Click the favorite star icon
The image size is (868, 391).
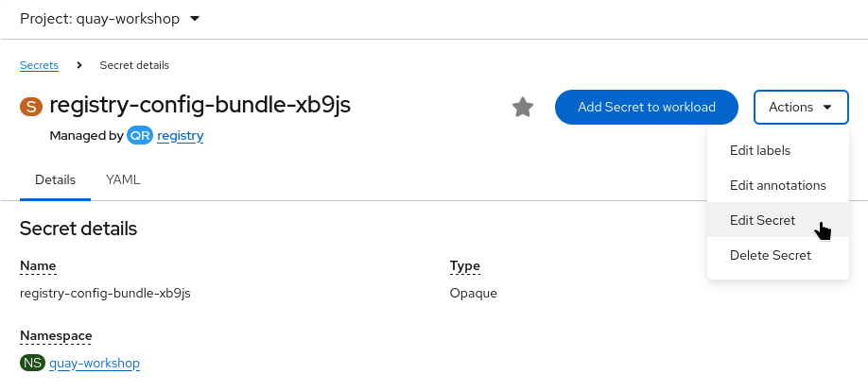coord(523,107)
